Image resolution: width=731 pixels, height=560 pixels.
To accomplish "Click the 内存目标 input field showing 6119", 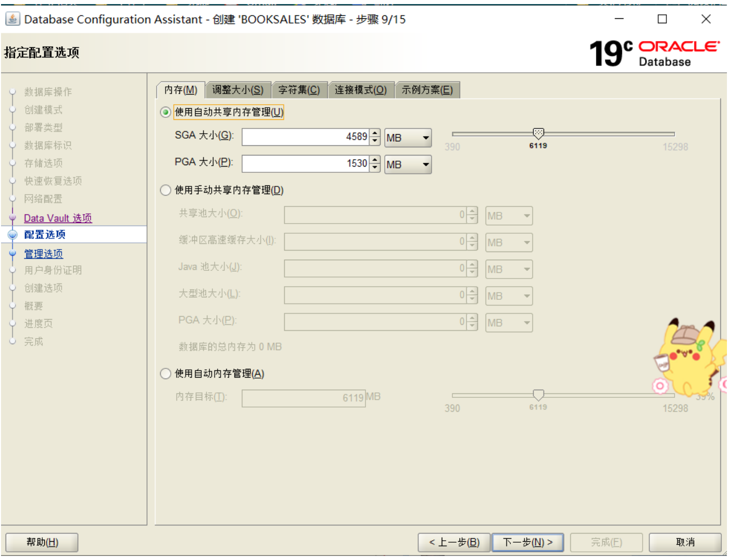I will coord(303,398).
